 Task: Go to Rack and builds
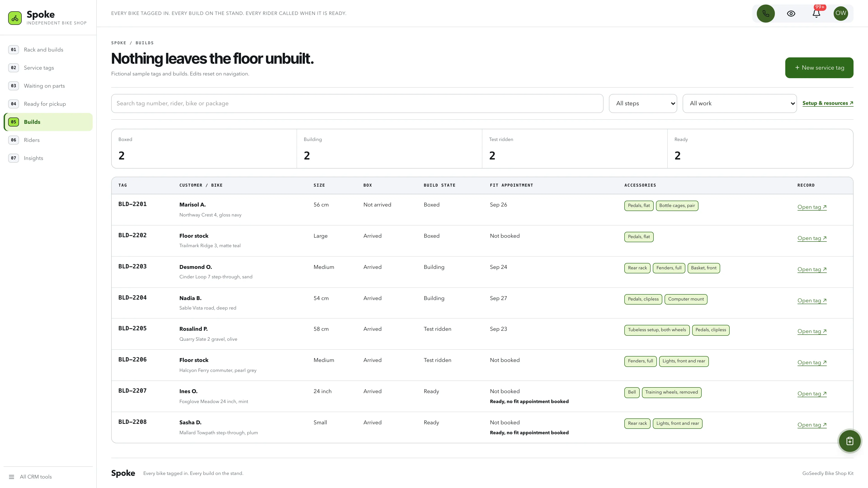coord(48,49)
